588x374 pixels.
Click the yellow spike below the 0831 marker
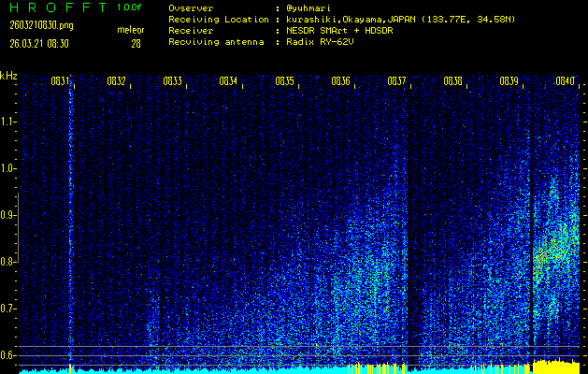pos(70,368)
